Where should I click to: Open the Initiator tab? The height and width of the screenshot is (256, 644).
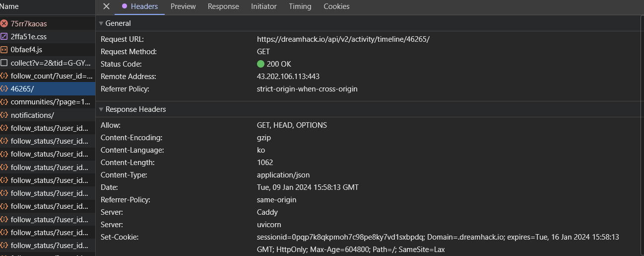[x=264, y=6]
